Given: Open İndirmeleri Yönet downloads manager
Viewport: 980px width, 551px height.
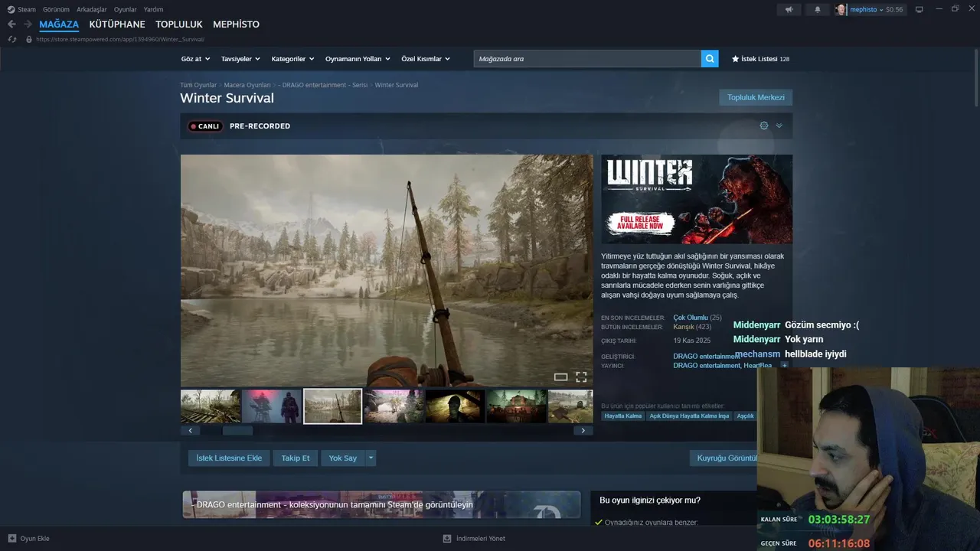Looking at the screenshot, I should (474, 539).
